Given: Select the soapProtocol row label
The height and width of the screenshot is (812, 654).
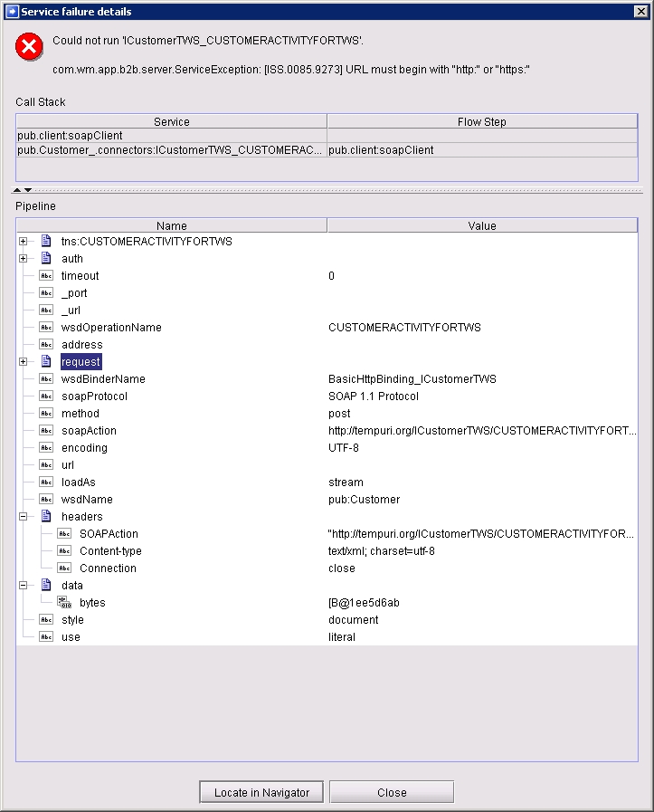Looking at the screenshot, I should pos(94,396).
